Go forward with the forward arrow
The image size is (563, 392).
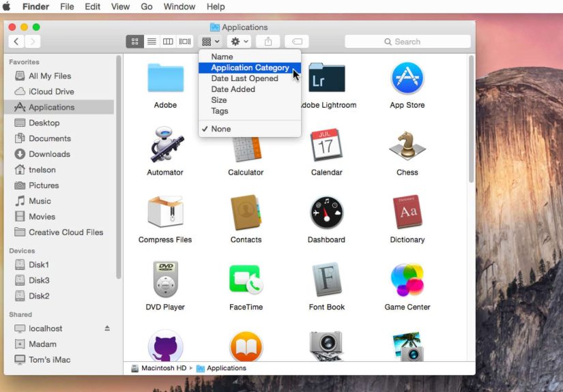(x=33, y=42)
